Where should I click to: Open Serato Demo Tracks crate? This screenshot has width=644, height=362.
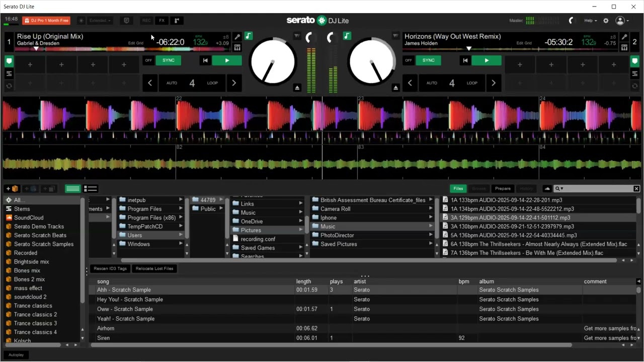[39, 226]
